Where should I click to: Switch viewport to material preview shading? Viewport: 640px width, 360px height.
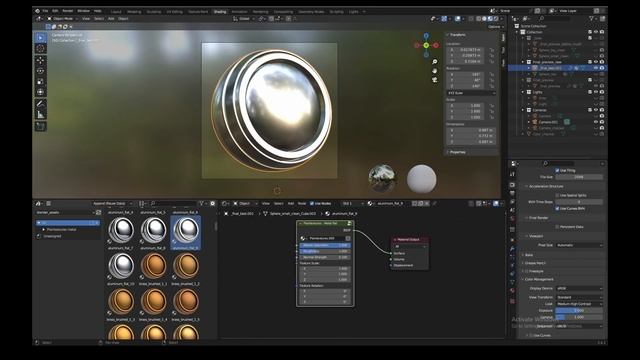point(490,18)
